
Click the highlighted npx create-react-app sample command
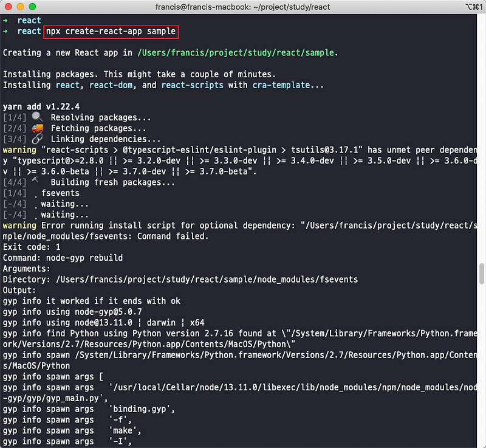(x=111, y=32)
